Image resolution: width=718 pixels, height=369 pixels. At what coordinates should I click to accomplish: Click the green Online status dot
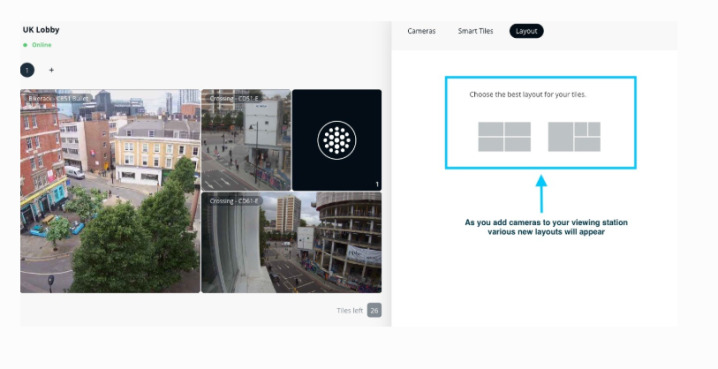point(25,45)
